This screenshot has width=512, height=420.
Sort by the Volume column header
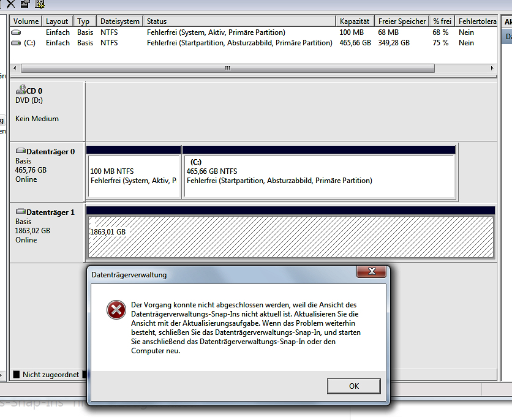pos(26,21)
